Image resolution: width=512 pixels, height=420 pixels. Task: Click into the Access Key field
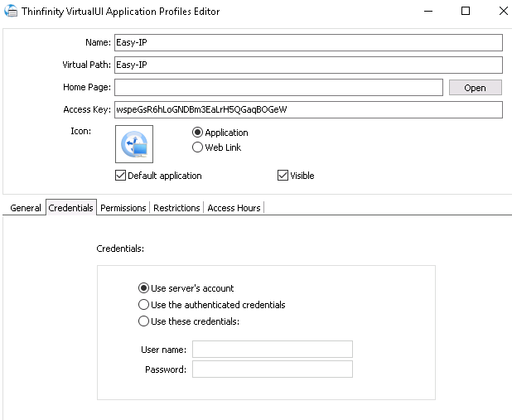click(308, 109)
